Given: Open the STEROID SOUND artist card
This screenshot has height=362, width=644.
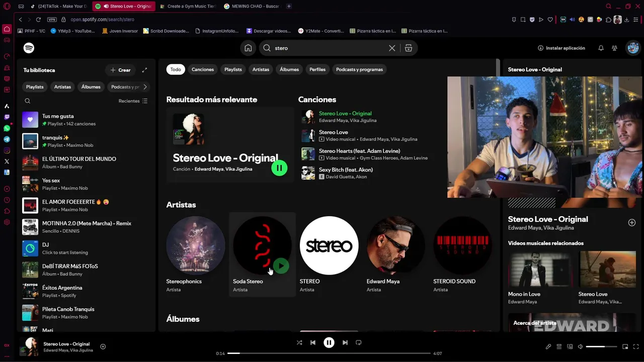Looking at the screenshot, I should coord(462,254).
